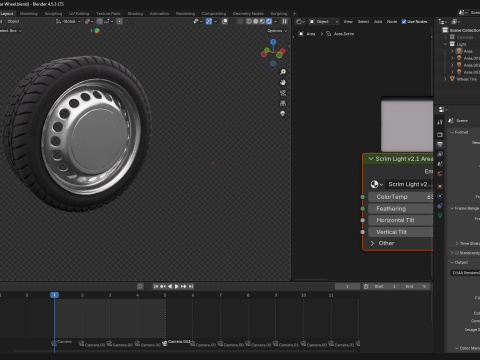Viewport: 480px width, 360px height.
Task: Open Object Constraints properties tab
Action: 440,206
